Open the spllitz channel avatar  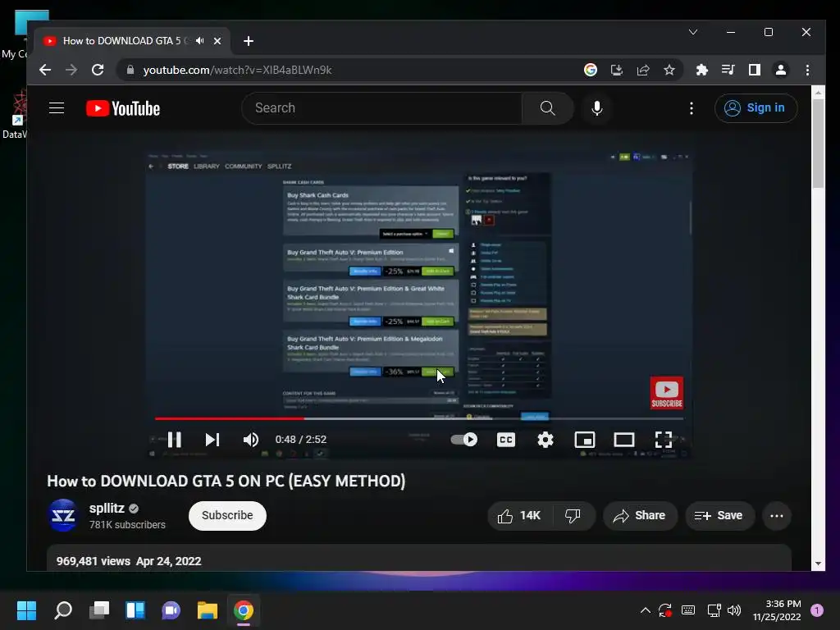pos(63,515)
